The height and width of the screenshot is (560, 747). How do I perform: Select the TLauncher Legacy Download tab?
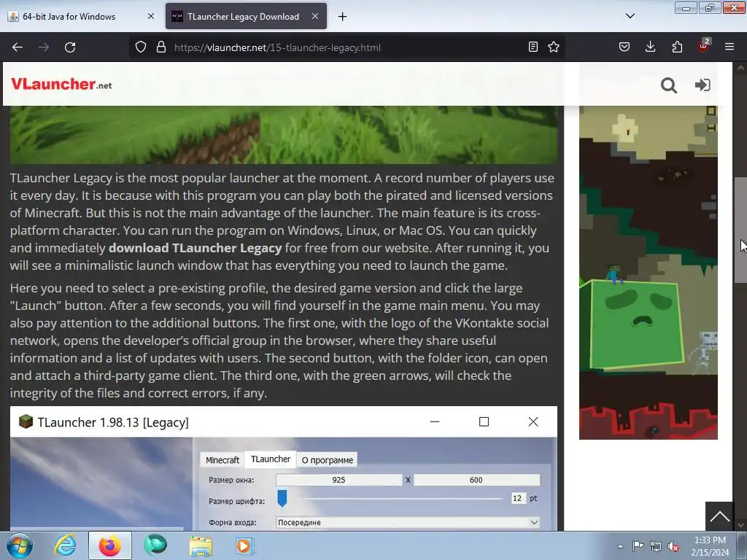(x=246, y=16)
